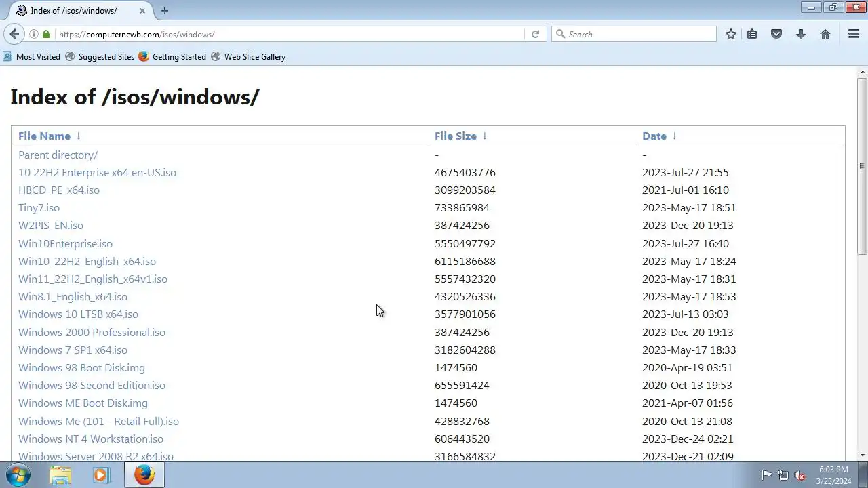Click the scrollbar down arrow
This screenshot has height=488, width=868.
point(862,455)
